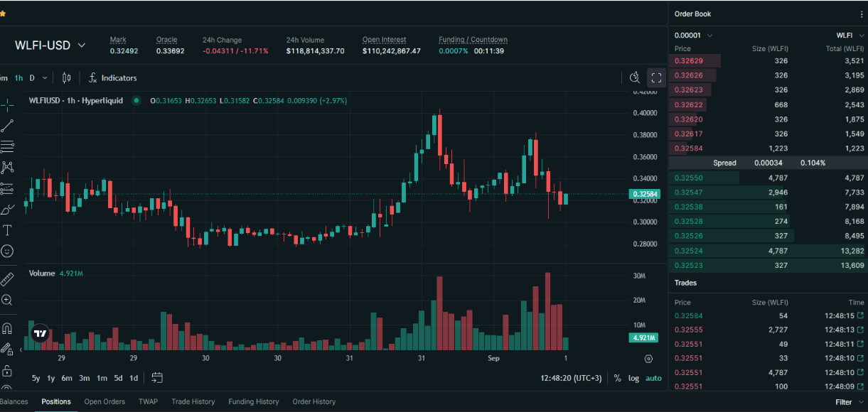Open explorer link for 12:48:13 trade
This screenshot has width=868, height=412.
point(860,330)
